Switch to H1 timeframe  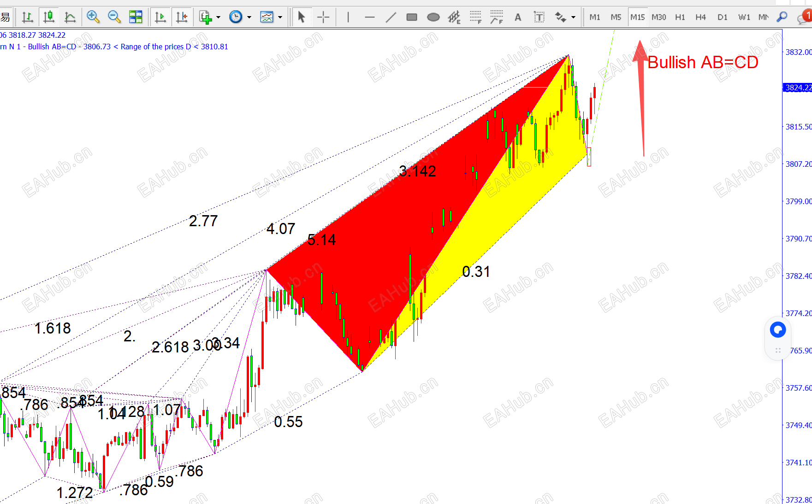point(680,18)
